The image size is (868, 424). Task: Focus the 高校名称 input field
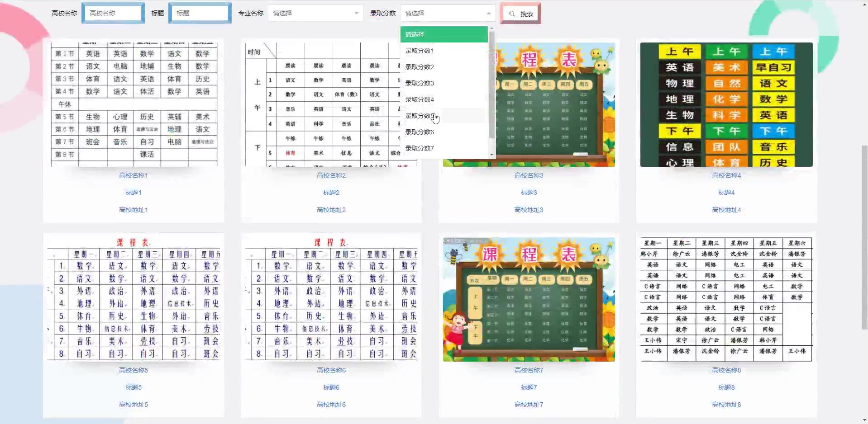pyautogui.click(x=113, y=13)
